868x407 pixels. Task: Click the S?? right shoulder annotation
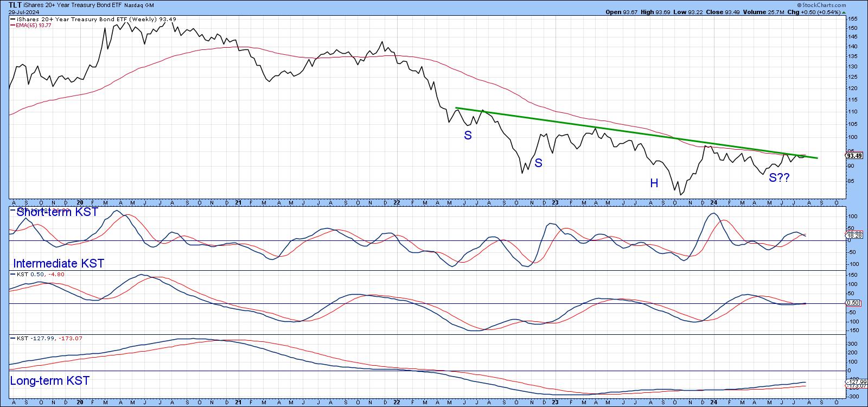click(780, 177)
